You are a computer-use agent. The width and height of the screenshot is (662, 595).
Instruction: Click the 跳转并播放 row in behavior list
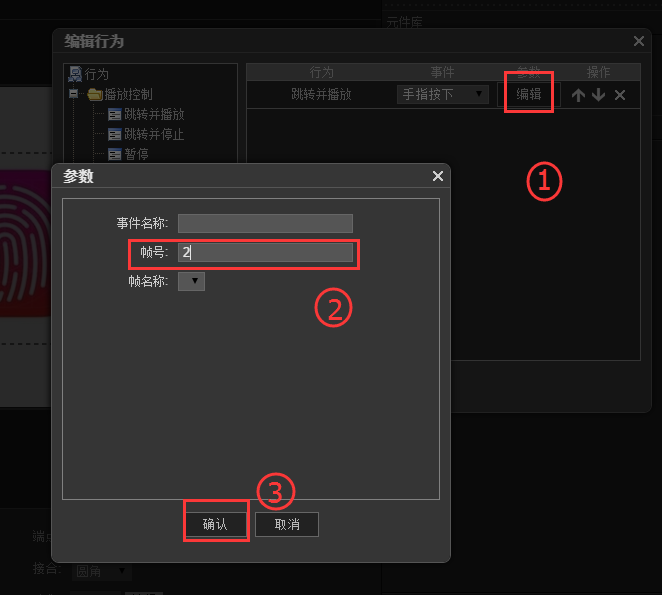321,95
